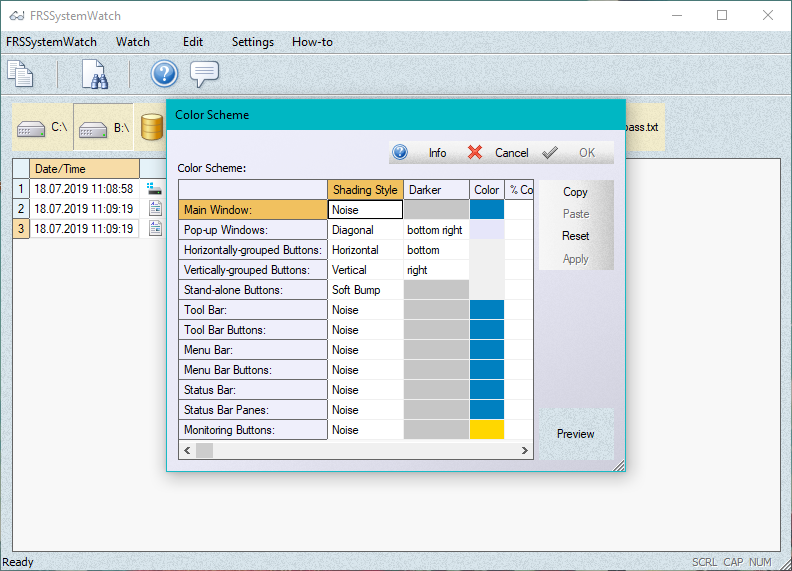792x571 pixels.
Task: Select the C:\ drive monitoring button
Action: click(42, 127)
